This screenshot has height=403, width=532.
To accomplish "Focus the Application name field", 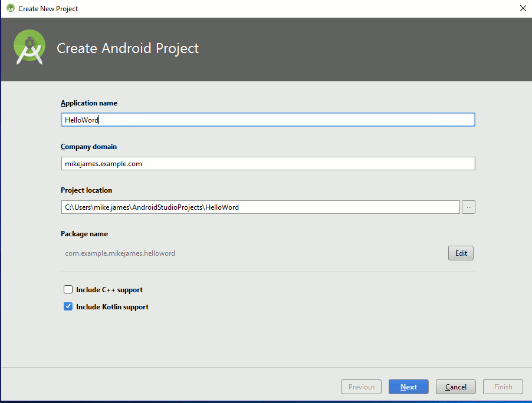I will point(268,120).
